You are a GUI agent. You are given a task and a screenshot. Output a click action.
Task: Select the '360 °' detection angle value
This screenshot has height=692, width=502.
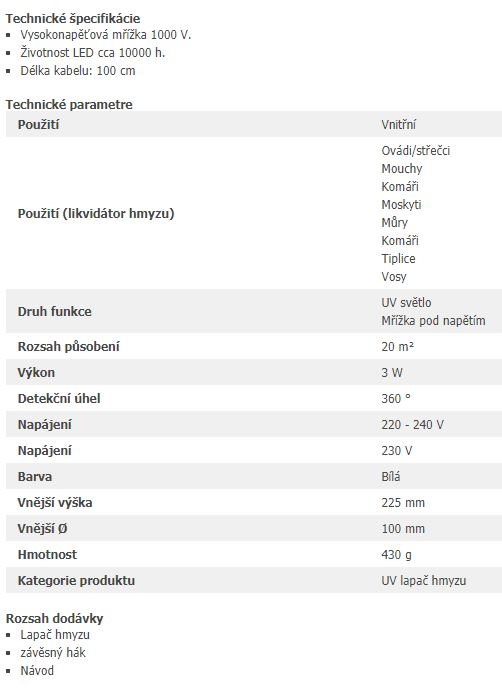click(396, 399)
